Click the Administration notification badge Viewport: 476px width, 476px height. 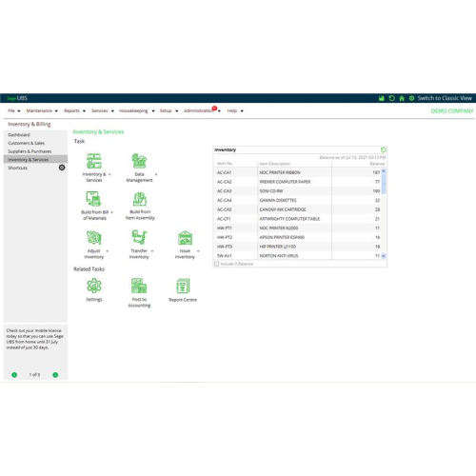pyautogui.click(x=214, y=109)
